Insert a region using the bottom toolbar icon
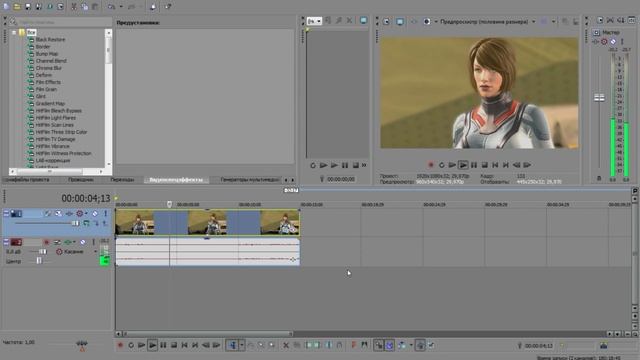 (364, 345)
